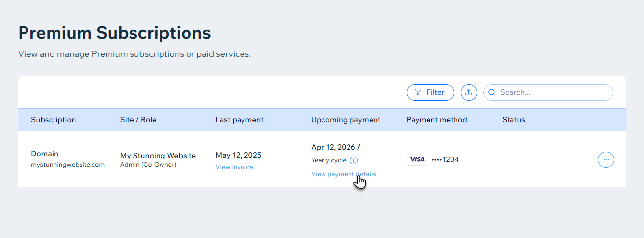The width and height of the screenshot is (644, 238).
Task: Click the Yearly cycle info icon
Action: point(354,160)
